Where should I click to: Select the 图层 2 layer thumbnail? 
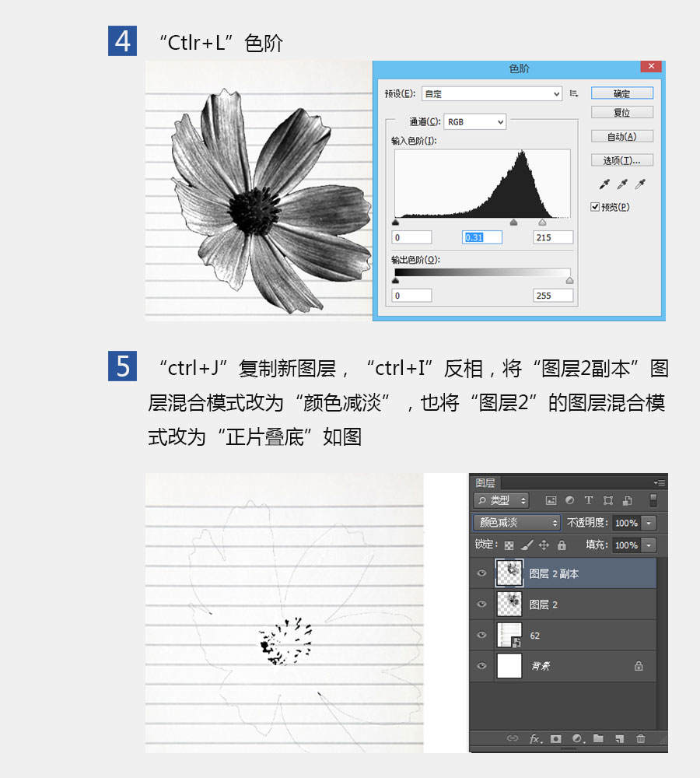[509, 604]
